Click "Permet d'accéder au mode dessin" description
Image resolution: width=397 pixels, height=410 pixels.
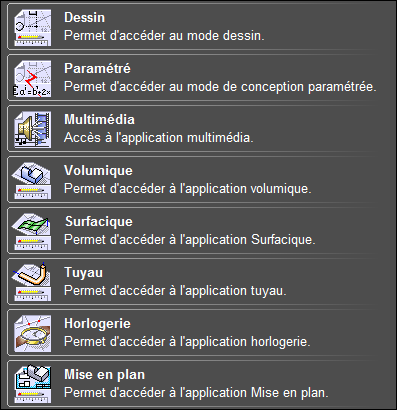(164, 35)
